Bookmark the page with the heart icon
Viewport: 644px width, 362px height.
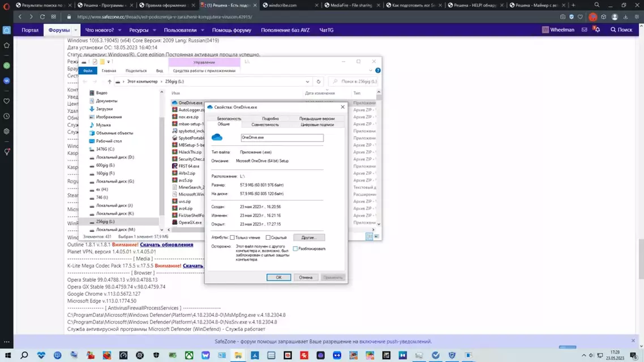580,17
